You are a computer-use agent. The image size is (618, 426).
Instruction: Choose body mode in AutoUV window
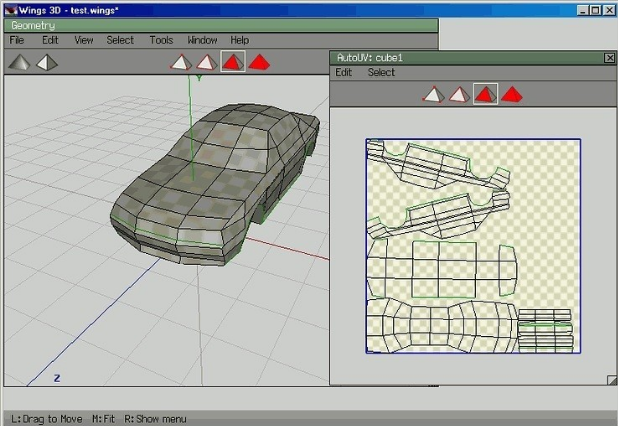(512, 95)
